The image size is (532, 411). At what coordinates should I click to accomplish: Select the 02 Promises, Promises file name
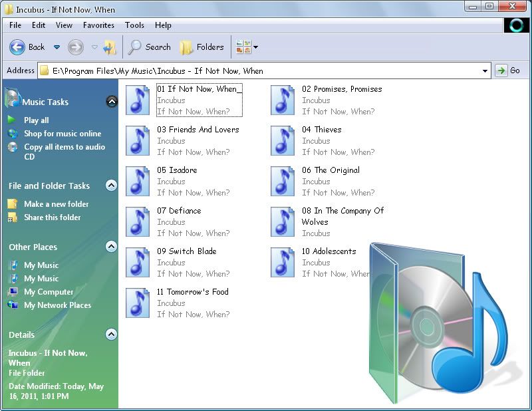(x=342, y=89)
